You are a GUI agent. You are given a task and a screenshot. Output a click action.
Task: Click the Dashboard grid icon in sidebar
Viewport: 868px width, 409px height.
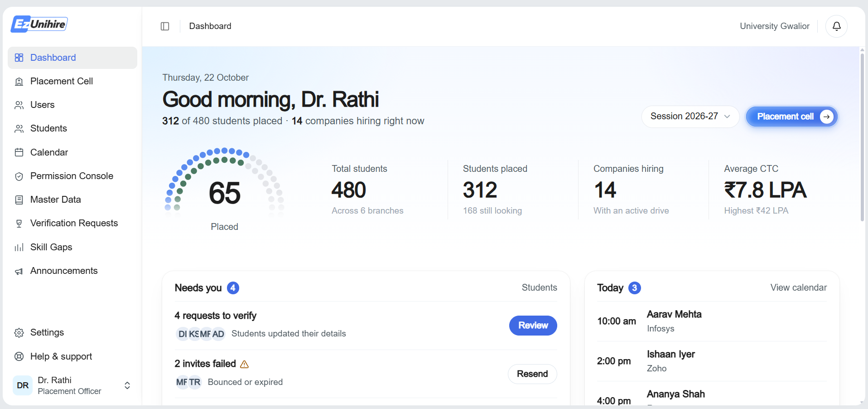19,58
